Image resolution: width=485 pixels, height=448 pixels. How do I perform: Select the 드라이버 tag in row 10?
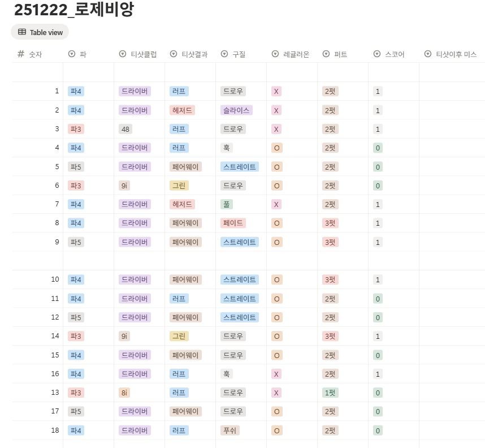pyautogui.click(x=135, y=279)
